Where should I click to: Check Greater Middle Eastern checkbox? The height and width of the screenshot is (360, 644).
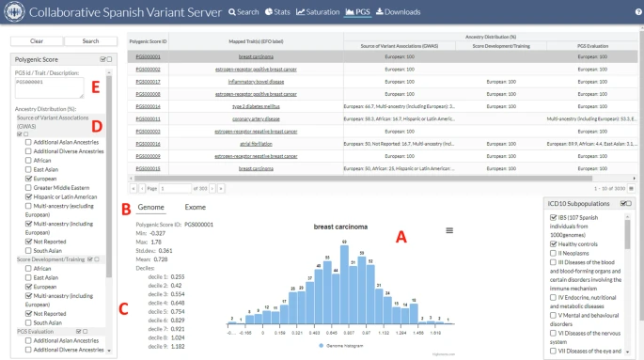click(28, 188)
